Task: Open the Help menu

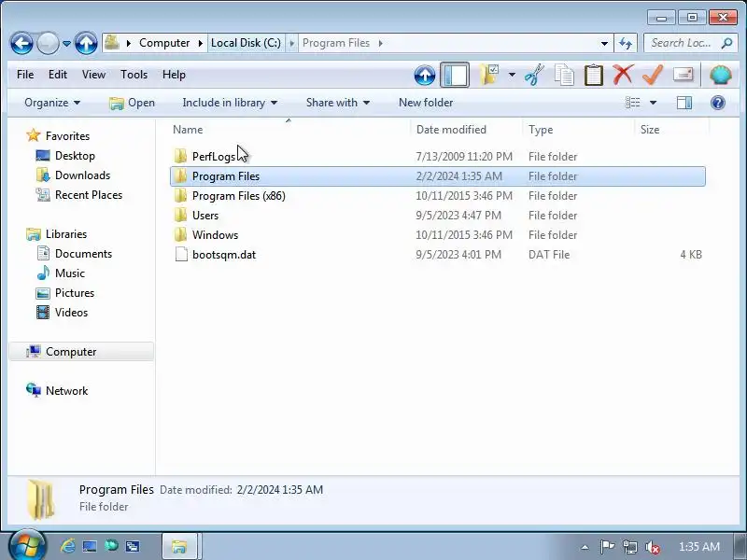Action: [174, 75]
